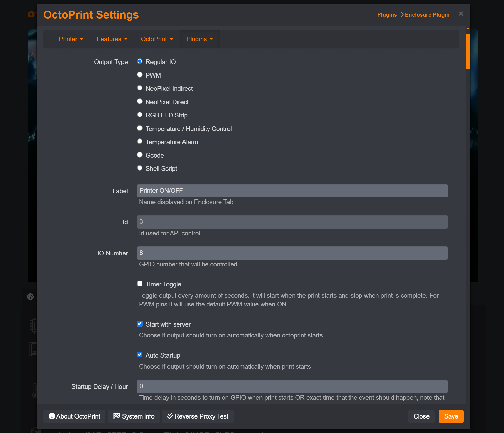
Task: Click the settings dialog scrollbar thumb
Action: pos(468,52)
